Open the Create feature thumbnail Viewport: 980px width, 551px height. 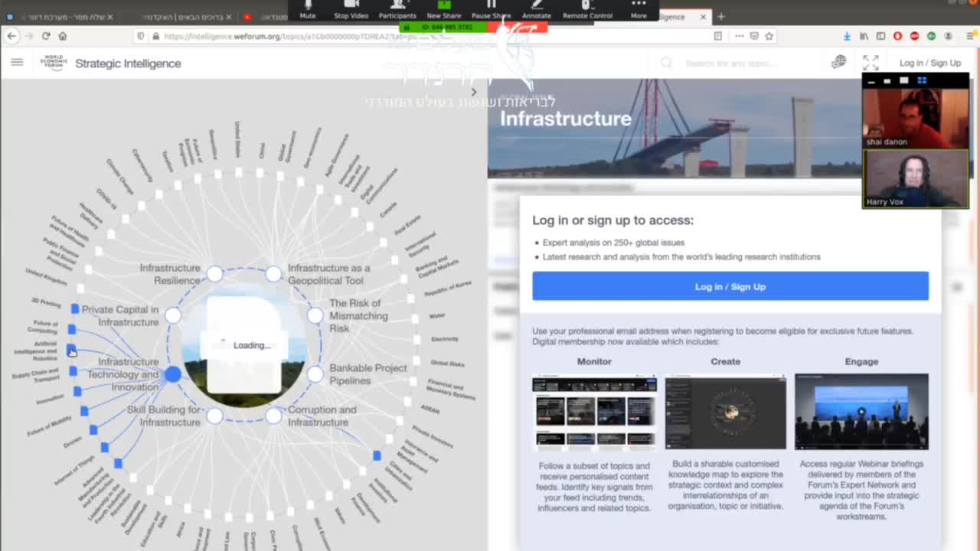[x=725, y=411]
